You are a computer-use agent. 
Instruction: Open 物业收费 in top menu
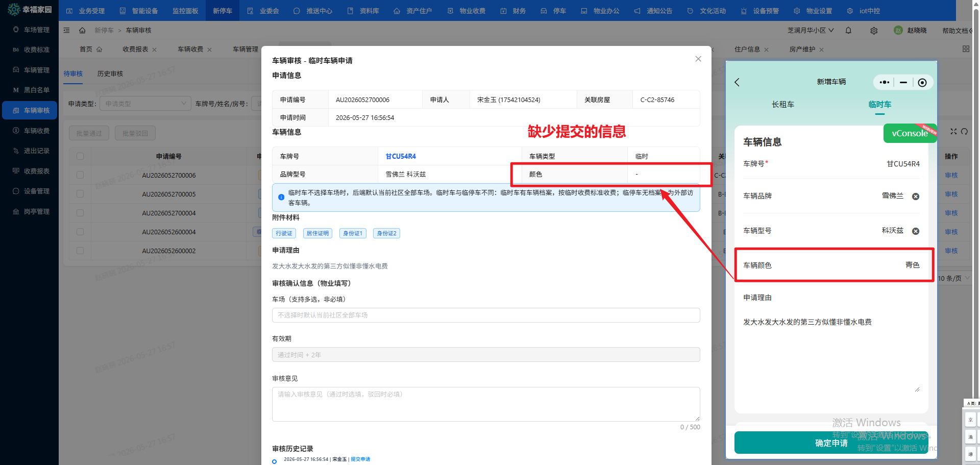[x=467, y=11]
